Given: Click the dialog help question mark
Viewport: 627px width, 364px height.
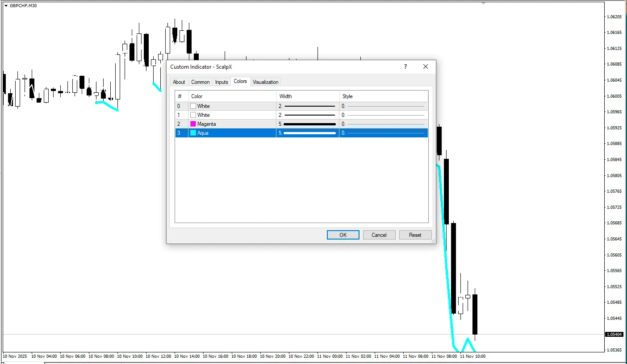Looking at the screenshot, I should pyautogui.click(x=405, y=66).
